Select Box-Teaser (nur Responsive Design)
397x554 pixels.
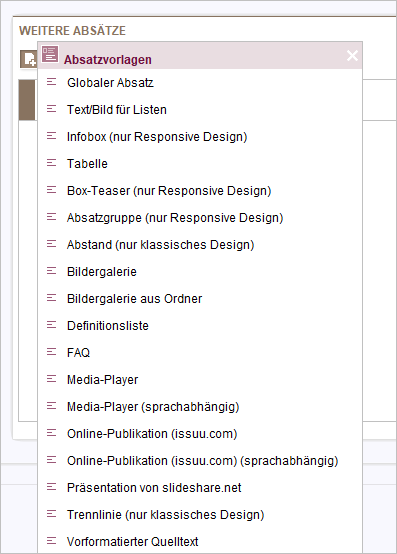coord(169,191)
